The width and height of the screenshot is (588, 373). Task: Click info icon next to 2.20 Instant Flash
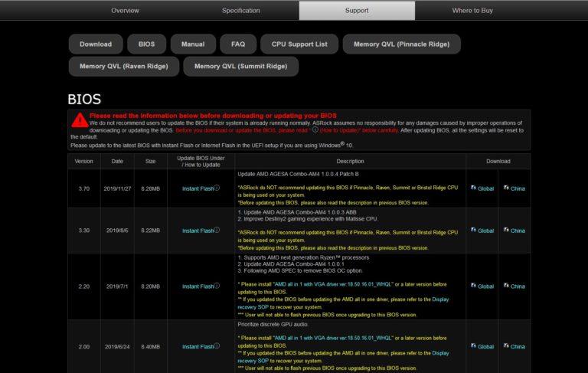[x=217, y=286]
